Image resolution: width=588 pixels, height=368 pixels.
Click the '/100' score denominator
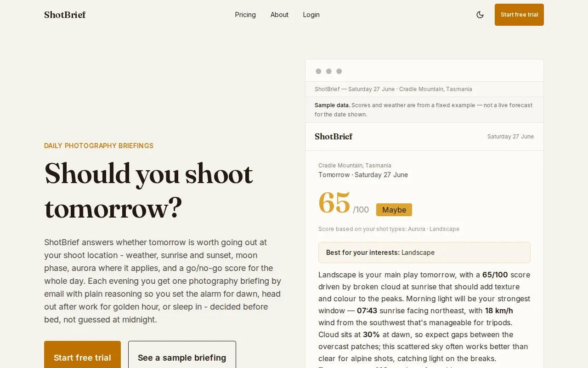click(361, 210)
